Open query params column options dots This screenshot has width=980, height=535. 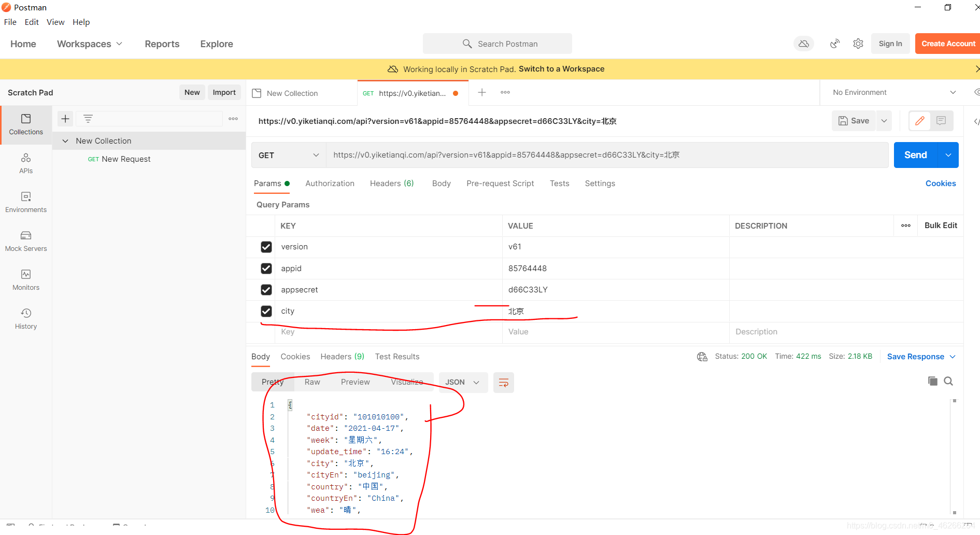[x=906, y=226]
